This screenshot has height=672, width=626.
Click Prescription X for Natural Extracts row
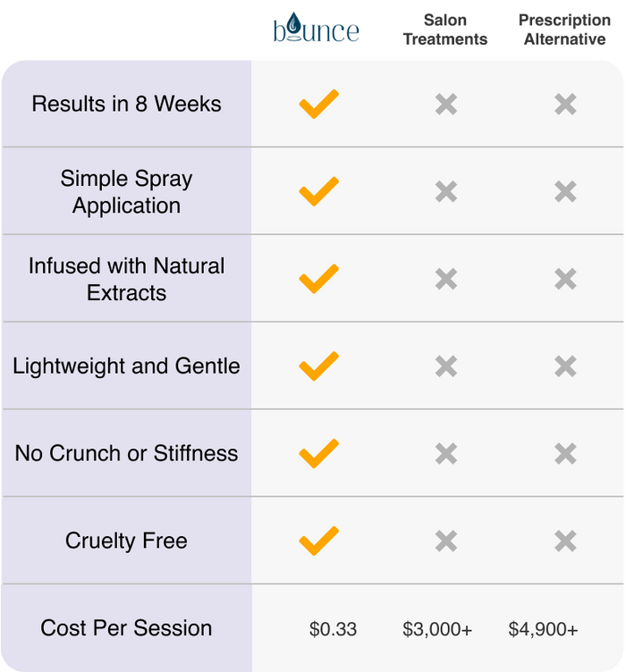(x=565, y=280)
